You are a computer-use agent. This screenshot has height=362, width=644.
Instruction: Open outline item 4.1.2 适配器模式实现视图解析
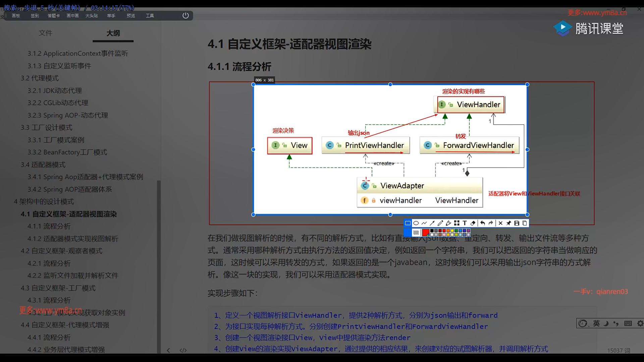[x=73, y=239]
